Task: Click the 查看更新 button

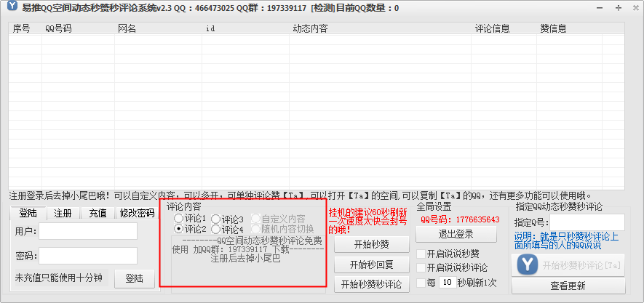Action: coord(568,286)
